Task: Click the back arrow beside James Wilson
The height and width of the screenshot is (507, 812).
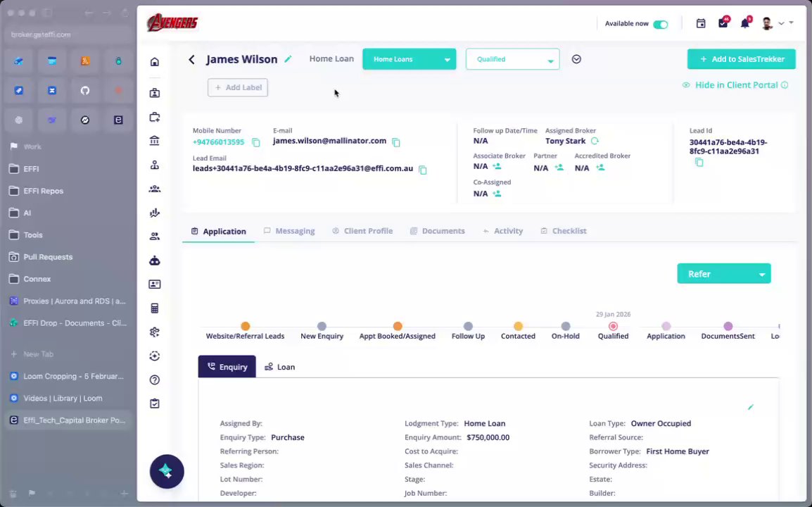Action: [x=191, y=60]
